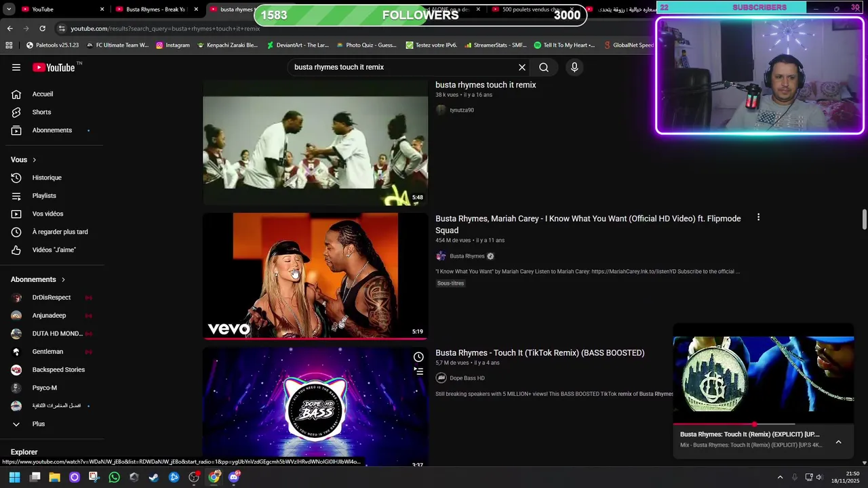Open WhatsApp from the taskbar
This screenshot has width=868, height=488.
tap(114, 477)
